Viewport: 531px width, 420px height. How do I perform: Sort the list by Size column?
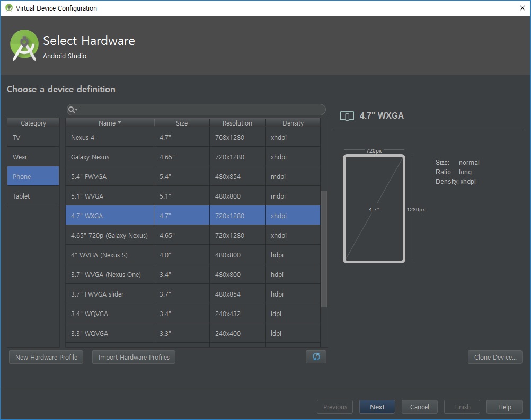(182, 123)
